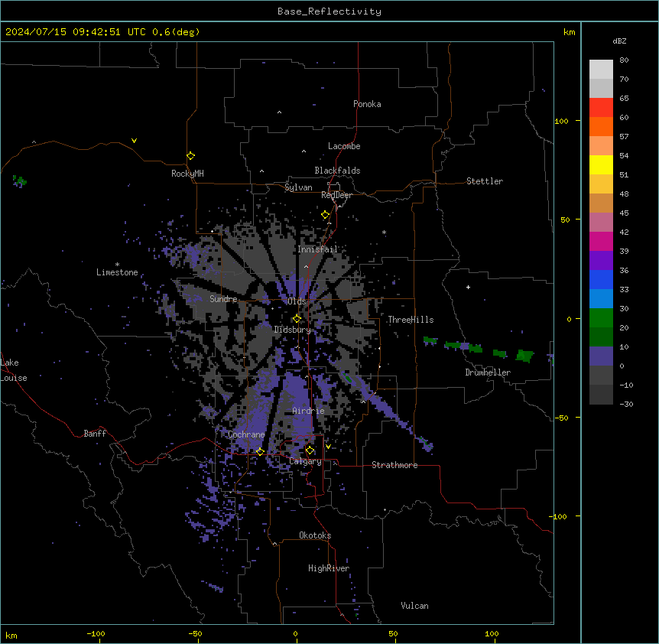The height and width of the screenshot is (644, 659).
Task: Click the -100 tick on the horizontal axis
Action: coord(96,633)
